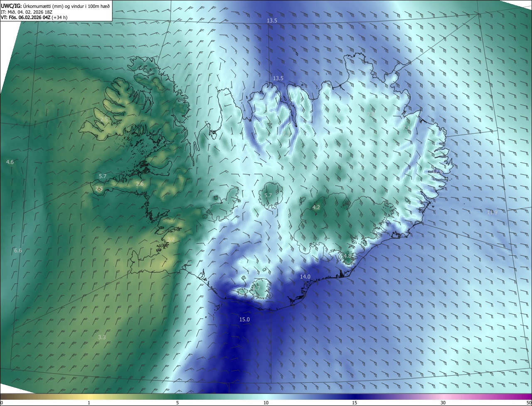Click the 30 tick label on the color scale

coord(443,403)
